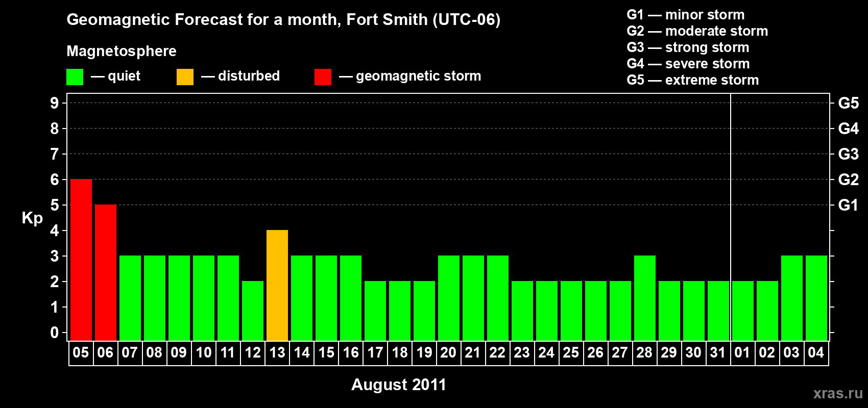
Task: Click date label 10 on the axis
Action: click(204, 353)
